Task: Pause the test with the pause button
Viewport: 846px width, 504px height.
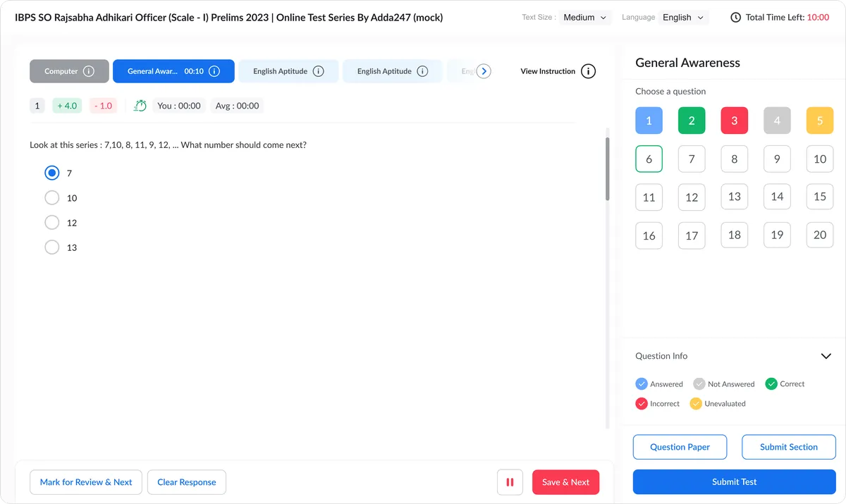Action: 510,482
